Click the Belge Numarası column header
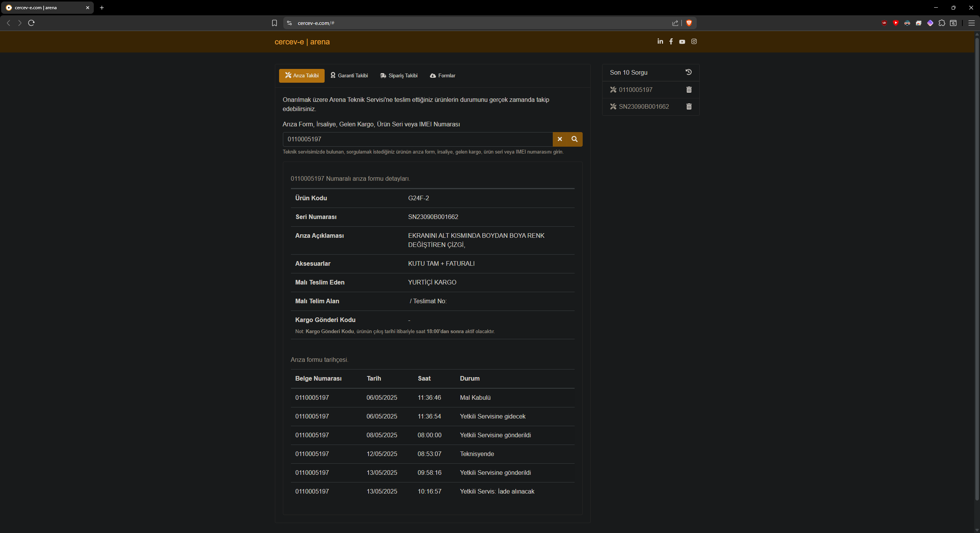Screen dimensions: 980x533 pyautogui.click(x=318, y=378)
